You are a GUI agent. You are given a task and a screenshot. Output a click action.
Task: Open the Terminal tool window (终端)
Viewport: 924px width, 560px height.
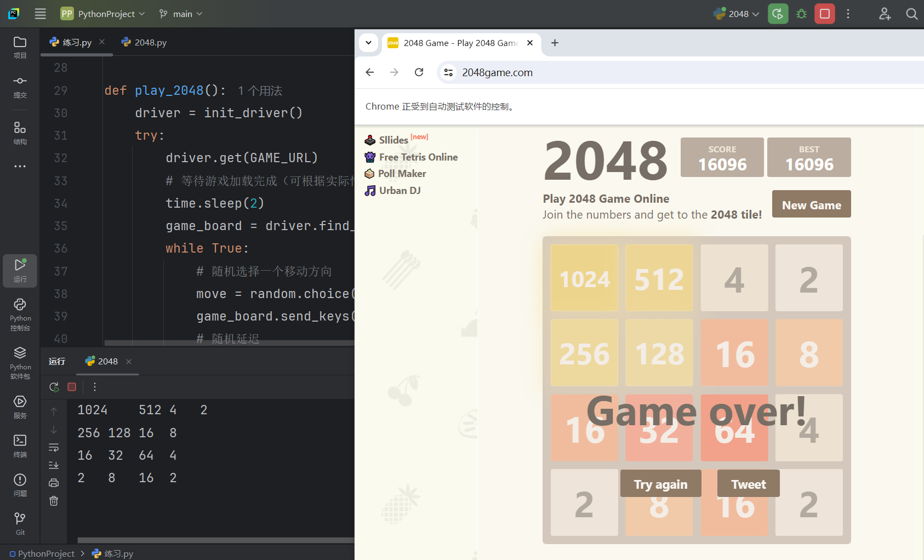(20, 446)
